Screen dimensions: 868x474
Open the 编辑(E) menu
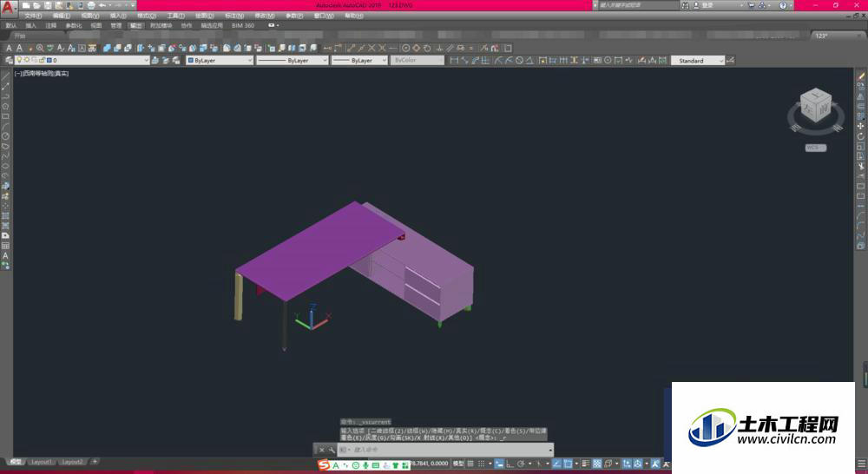[x=62, y=16]
